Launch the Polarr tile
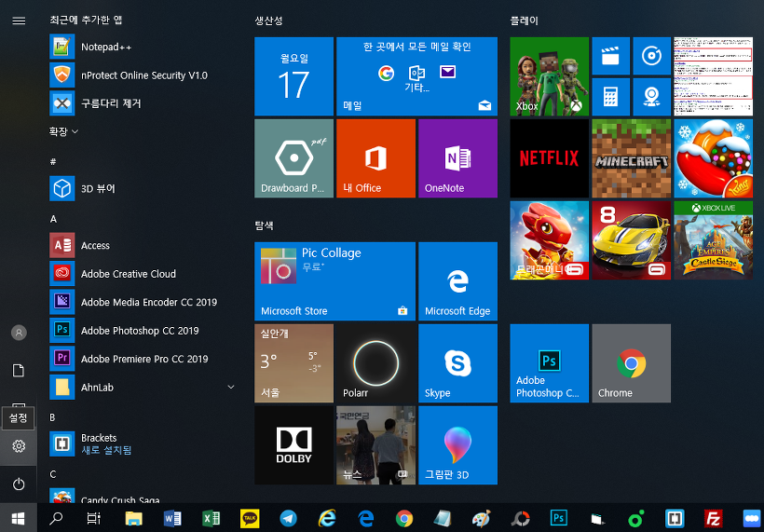764x532 pixels. coord(375,363)
